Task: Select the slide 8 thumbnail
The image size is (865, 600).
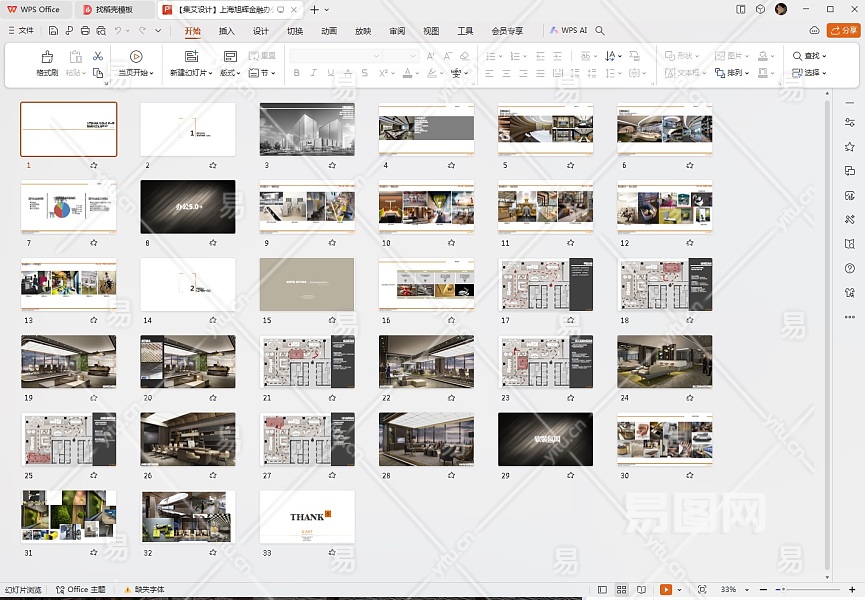Action: [x=188, y=207]
